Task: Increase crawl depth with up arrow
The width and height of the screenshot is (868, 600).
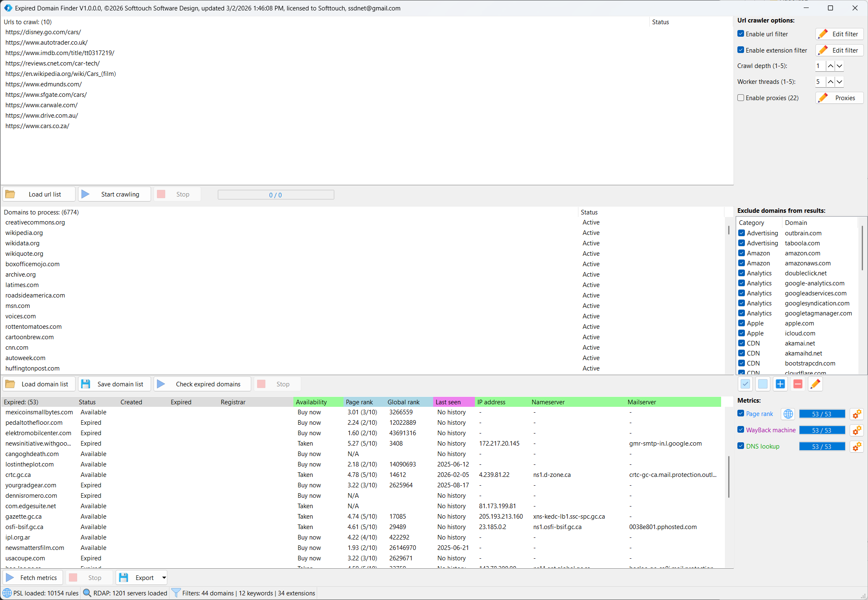Action: [831, 66]
